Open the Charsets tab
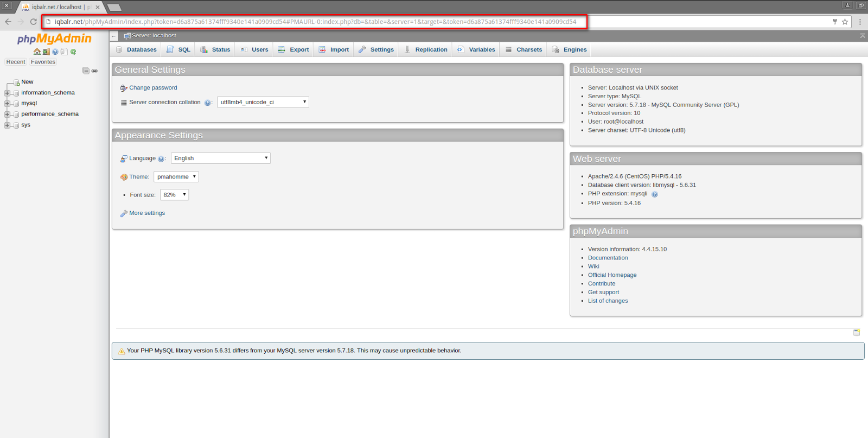The image size is (868, 438). point(524,49)
